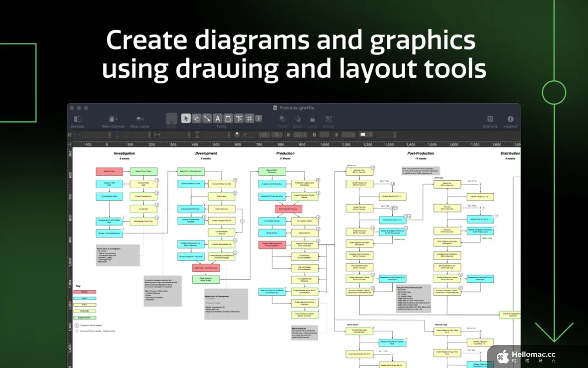Open the Stencils browser
The height and width of the screenshot is (368, 588).
(x=490, y=119)
